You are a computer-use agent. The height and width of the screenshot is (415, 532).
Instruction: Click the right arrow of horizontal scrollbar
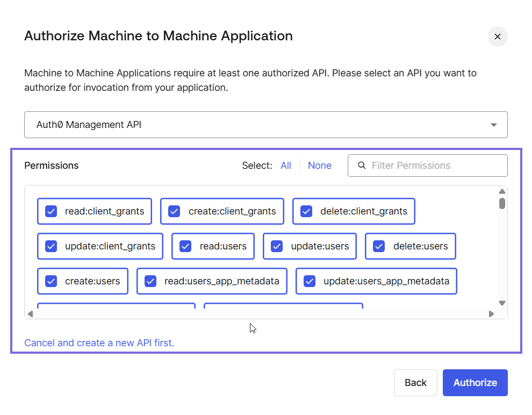click(x=491, y=314)
